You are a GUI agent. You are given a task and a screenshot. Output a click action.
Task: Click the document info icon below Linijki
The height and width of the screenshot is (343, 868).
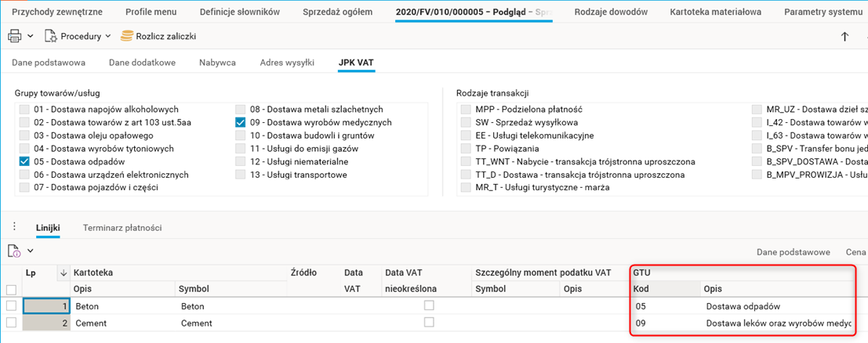[15, 251]
